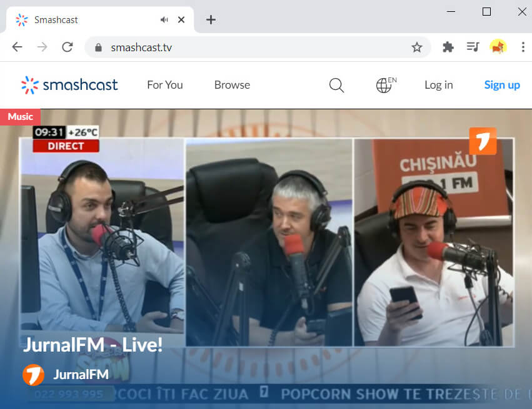Open the JurnalFM channel name
532x409 pixels.
(81, 375)
